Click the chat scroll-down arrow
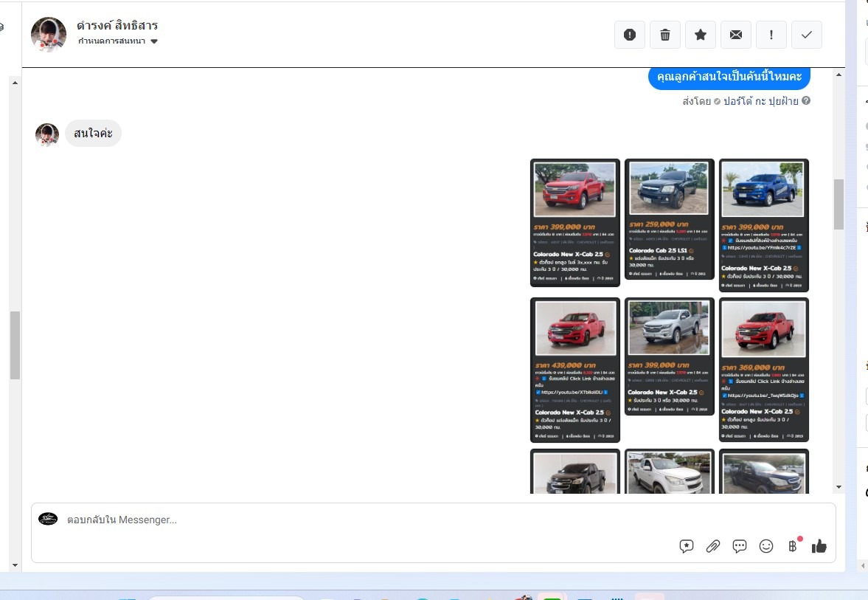The width and height of the screenshot is (868, 600). coord(838,487)
